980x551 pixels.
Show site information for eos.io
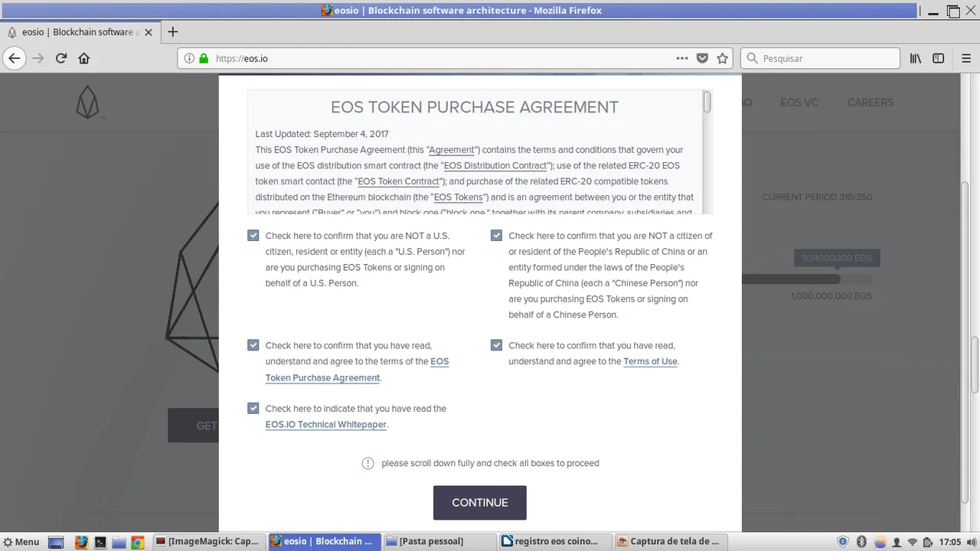(x=189, y=58)
